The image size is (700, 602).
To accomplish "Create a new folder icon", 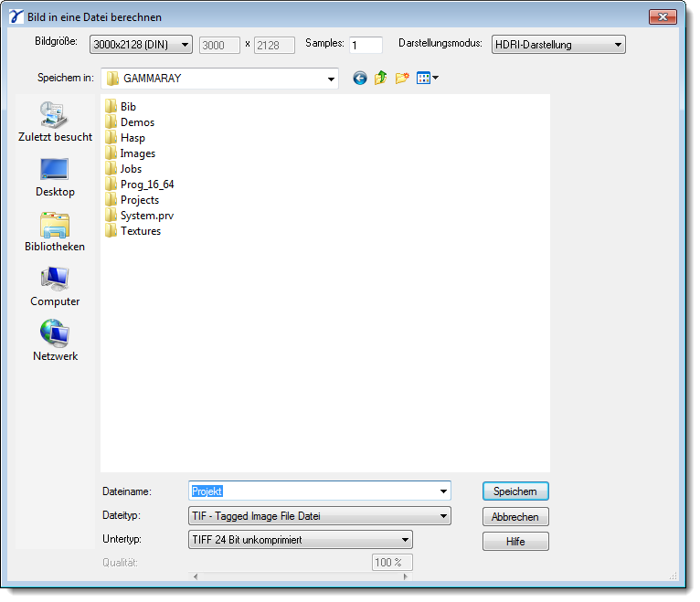I will pyautogui.click(x=402, y=78).
